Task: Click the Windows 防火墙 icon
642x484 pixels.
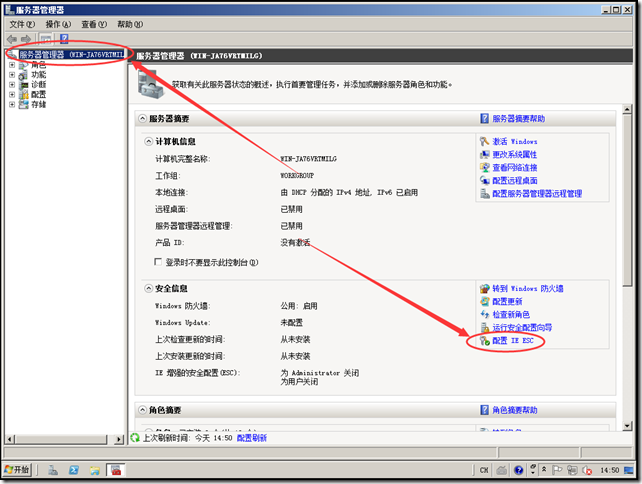Action: [485, 288]
